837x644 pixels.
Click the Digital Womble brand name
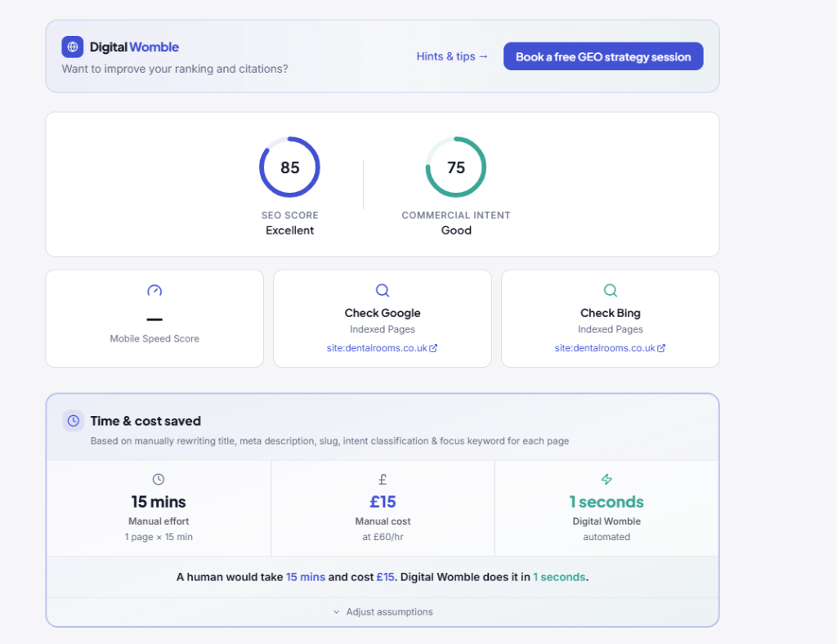(x=134, y=47)
